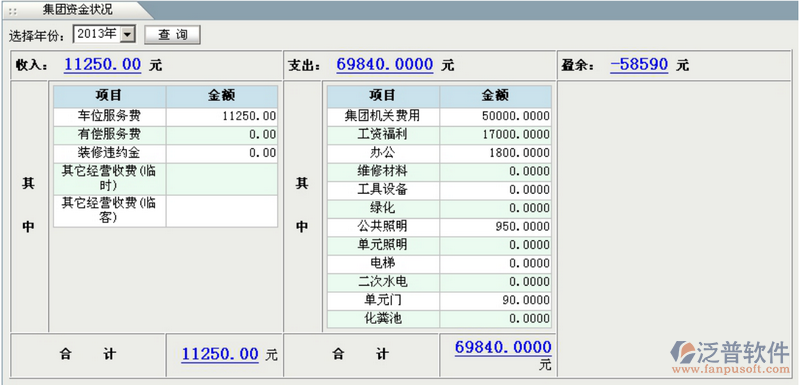Open the expense total 69840.0000 link at top
This screenshot has width=800, height=385.
point(385,65)
